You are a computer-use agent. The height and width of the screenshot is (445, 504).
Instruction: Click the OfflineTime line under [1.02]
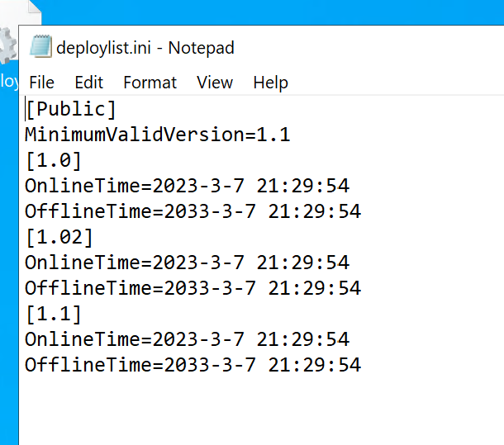point(193,288)
